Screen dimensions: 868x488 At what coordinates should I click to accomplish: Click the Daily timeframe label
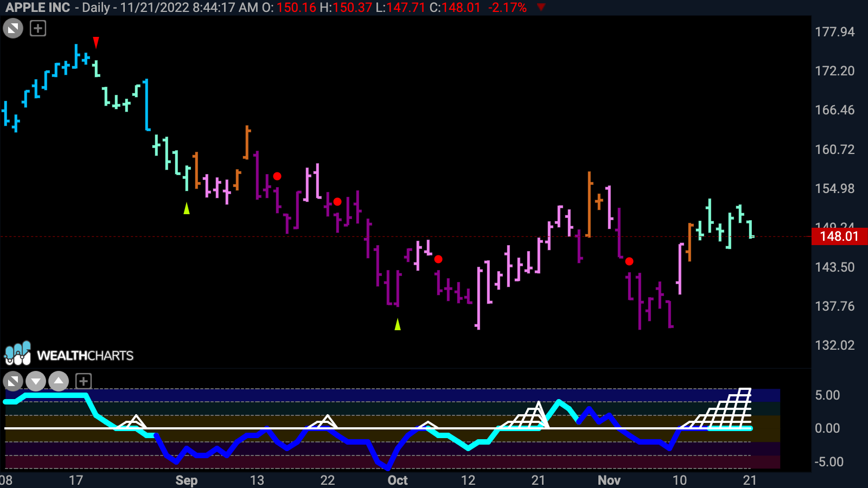point(96,8)
